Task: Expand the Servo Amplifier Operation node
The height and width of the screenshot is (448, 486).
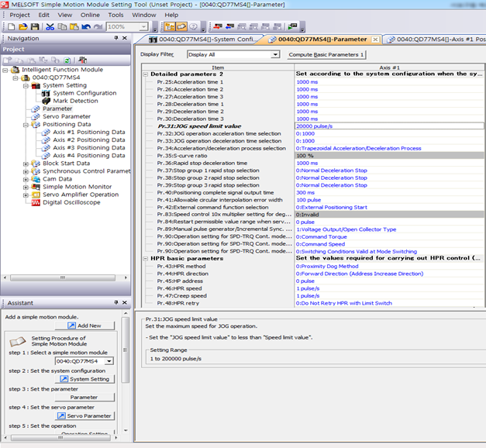Action: [x=26, y=195]
